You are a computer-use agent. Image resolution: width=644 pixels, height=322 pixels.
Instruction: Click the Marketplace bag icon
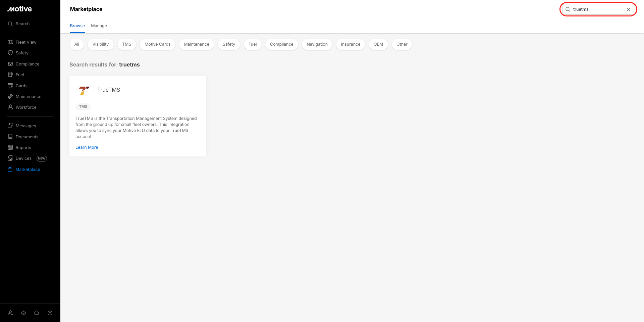(10, 170)
